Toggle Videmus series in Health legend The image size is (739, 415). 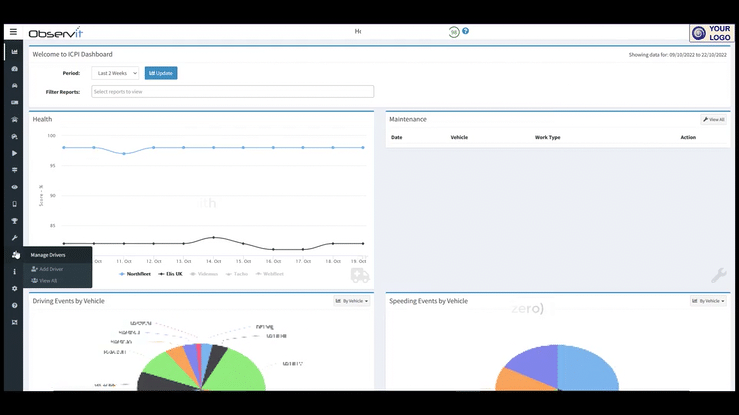pos(204,274)
